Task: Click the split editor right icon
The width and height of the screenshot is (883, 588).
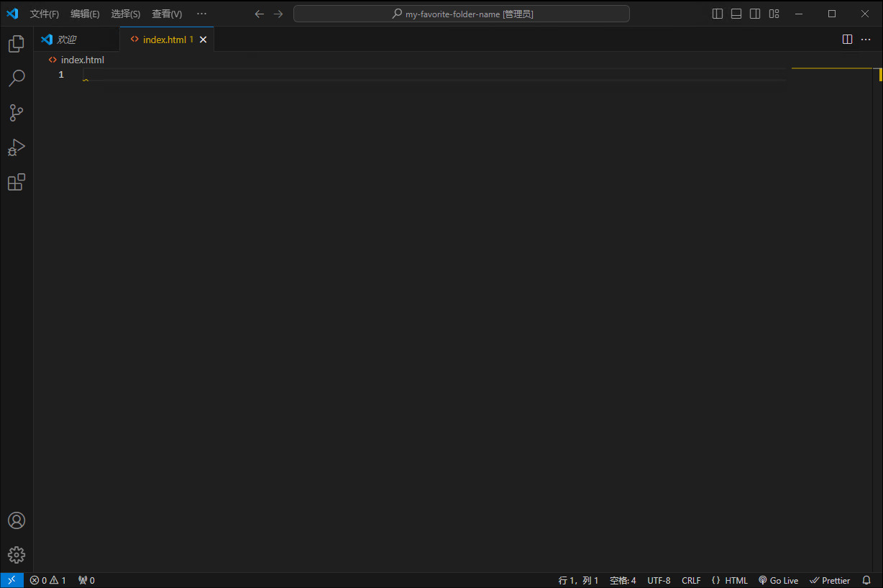Action: coord(847,40)
